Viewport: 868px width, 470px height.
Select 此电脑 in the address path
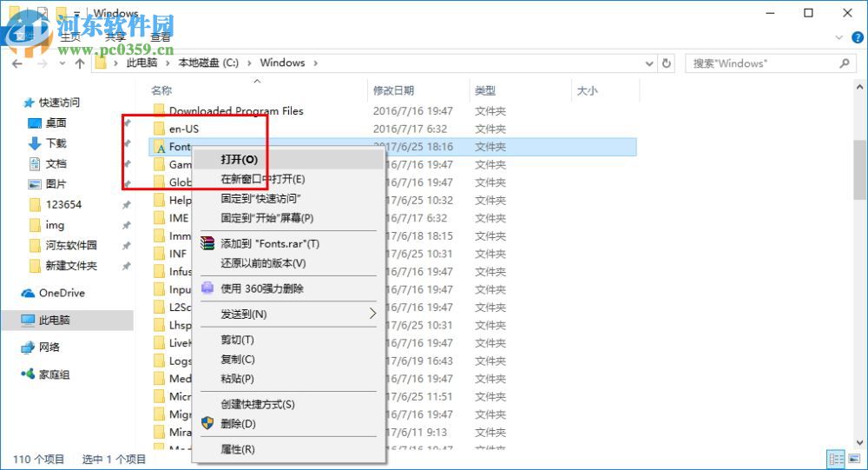(141, 63)
